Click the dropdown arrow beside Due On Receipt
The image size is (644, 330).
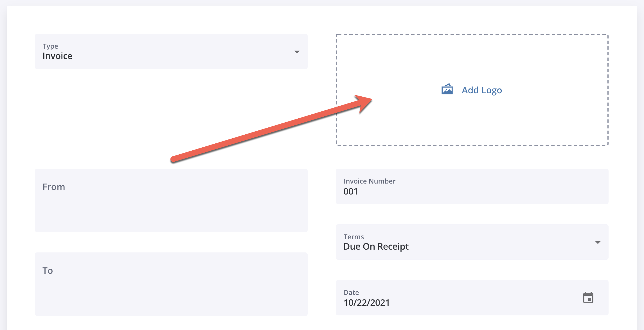(598, 242)
